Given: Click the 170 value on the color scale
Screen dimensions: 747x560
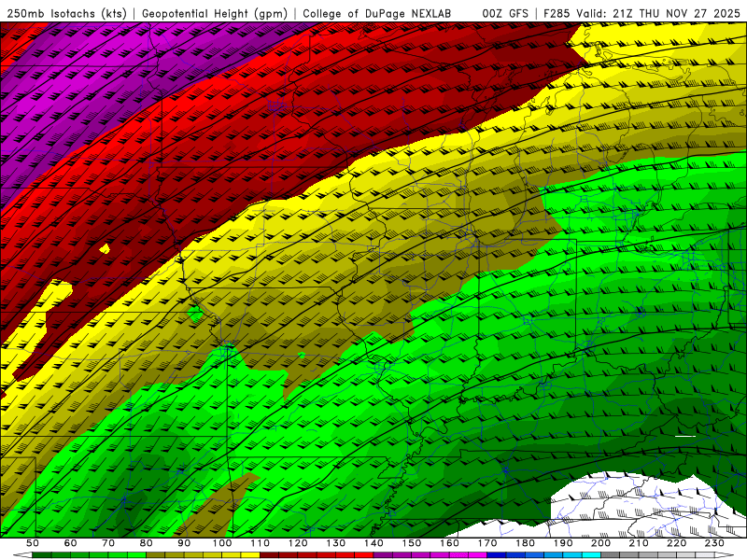Looking at the screenshot, I should (x=486, y=543).
